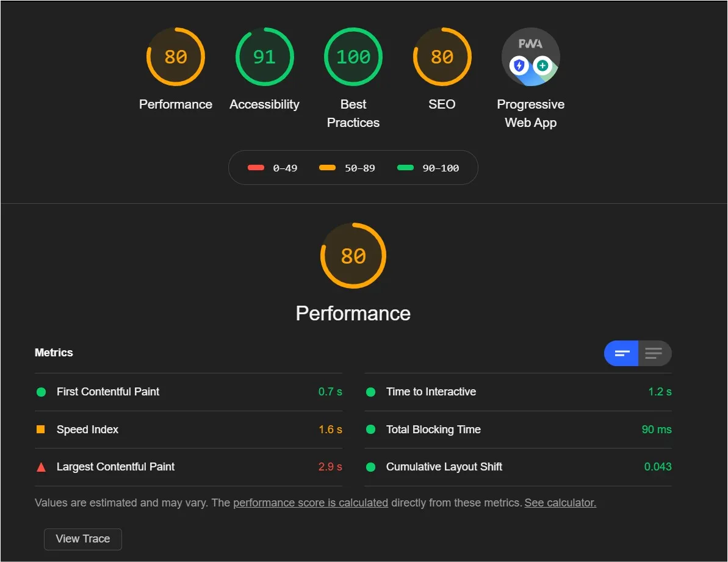Click orange square beside Speed Index
728x562 pixels.
(41, 429)
